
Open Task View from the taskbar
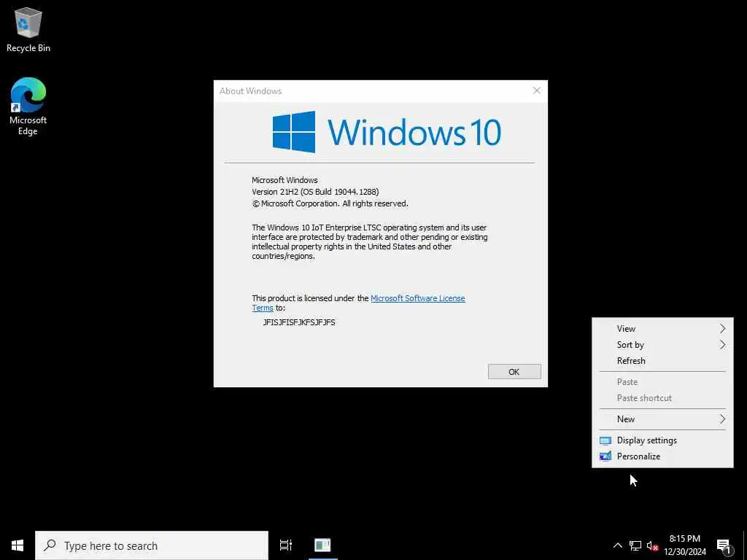(286, 545)
